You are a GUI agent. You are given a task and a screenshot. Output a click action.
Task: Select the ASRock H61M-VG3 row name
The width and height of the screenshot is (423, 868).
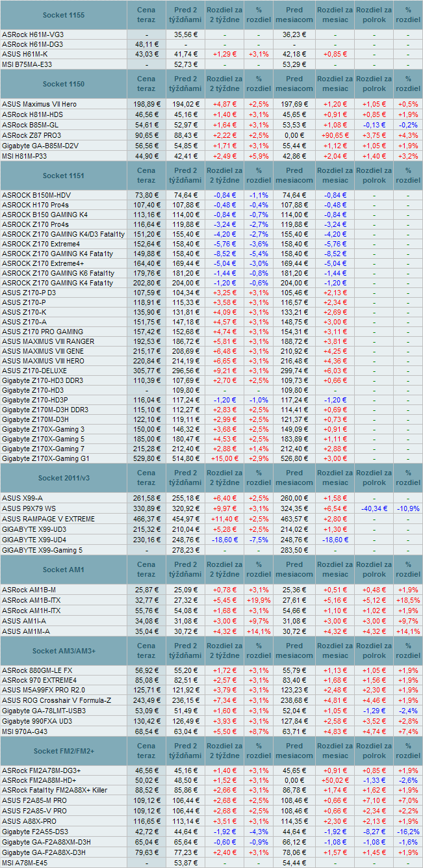point(32,34)
